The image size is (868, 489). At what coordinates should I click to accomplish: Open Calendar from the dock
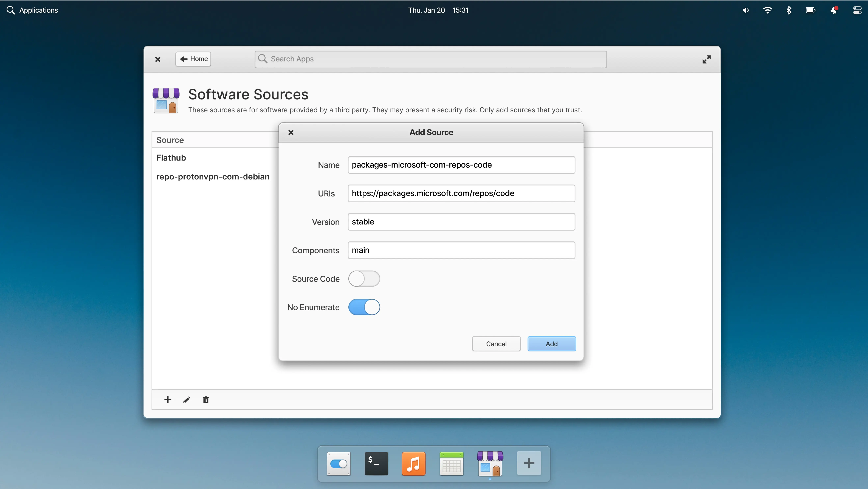pos(451,463)
